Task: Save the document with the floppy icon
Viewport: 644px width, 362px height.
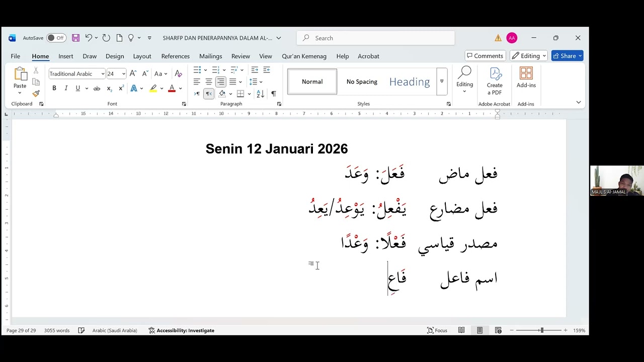Action: 75,38
